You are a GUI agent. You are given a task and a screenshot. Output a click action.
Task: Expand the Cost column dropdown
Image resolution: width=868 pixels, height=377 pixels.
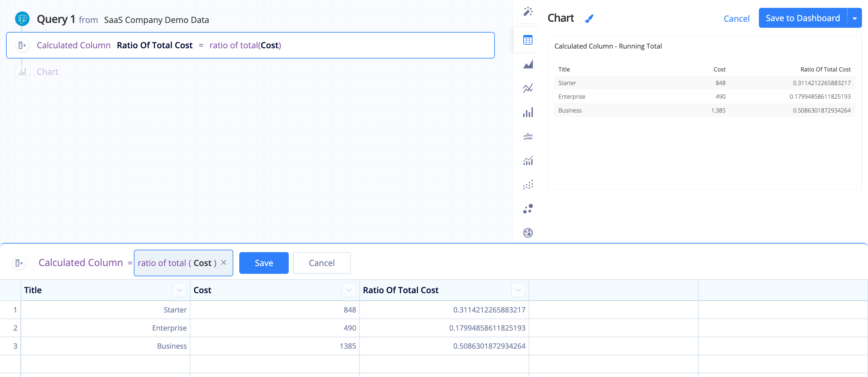click(x=349, y=290)
